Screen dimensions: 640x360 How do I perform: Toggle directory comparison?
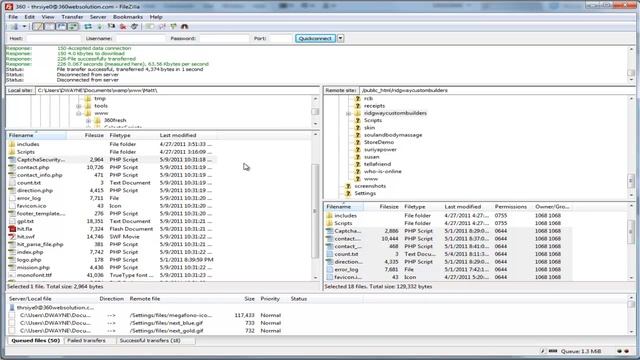162,27
